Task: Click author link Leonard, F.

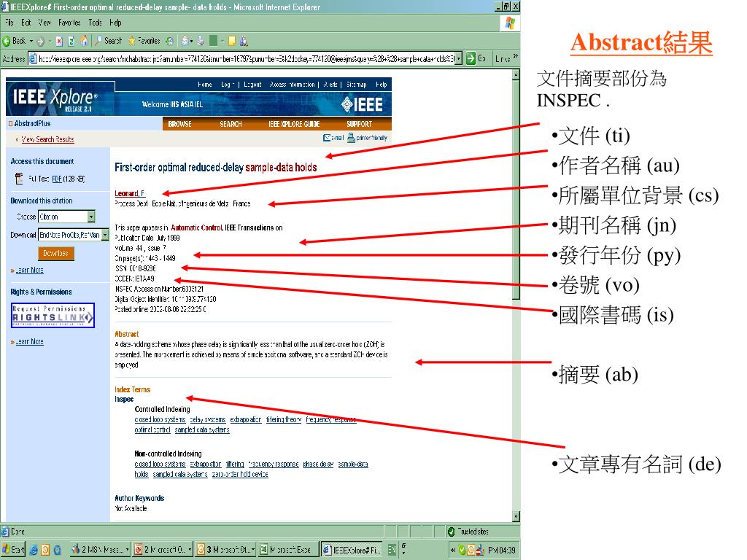Action: pos(130,193)
